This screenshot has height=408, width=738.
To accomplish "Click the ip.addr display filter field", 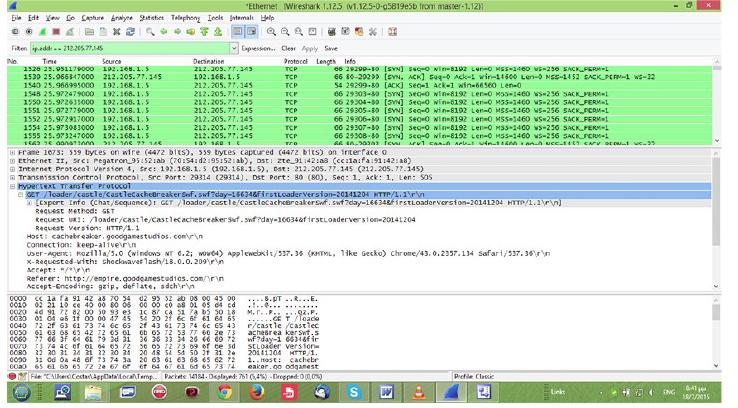I will tap(130, 48).
